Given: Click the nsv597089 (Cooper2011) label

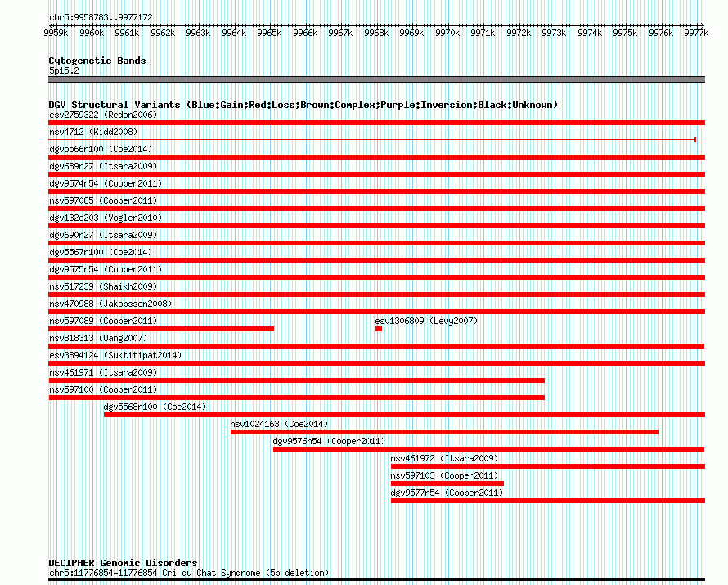Looking at the screenshot, I should pos(103,321).
